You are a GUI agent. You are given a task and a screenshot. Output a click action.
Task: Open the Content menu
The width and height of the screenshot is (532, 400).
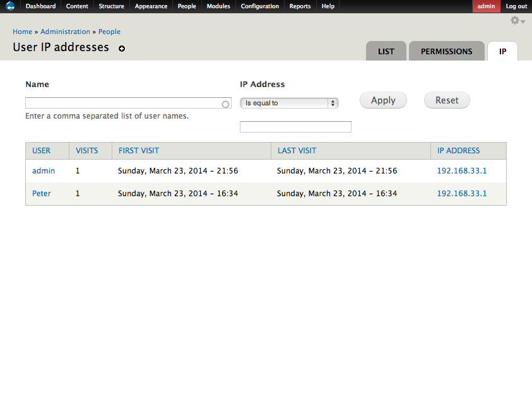(x=77, y=6)
